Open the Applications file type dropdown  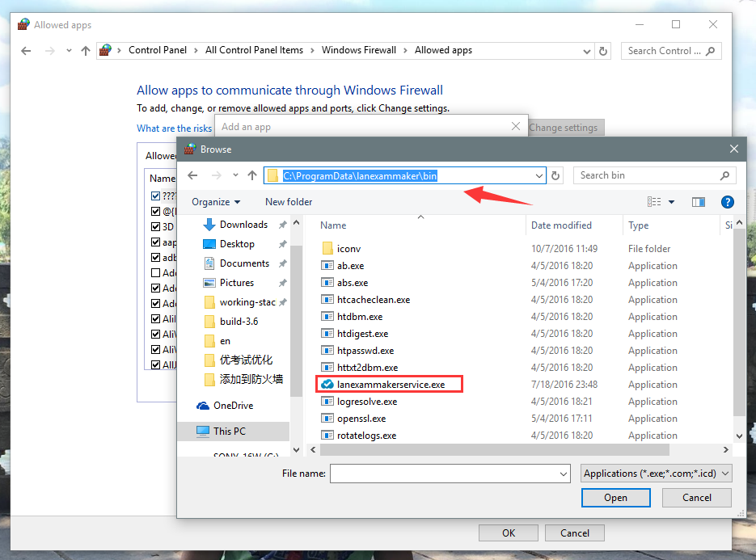click(657, 474)
